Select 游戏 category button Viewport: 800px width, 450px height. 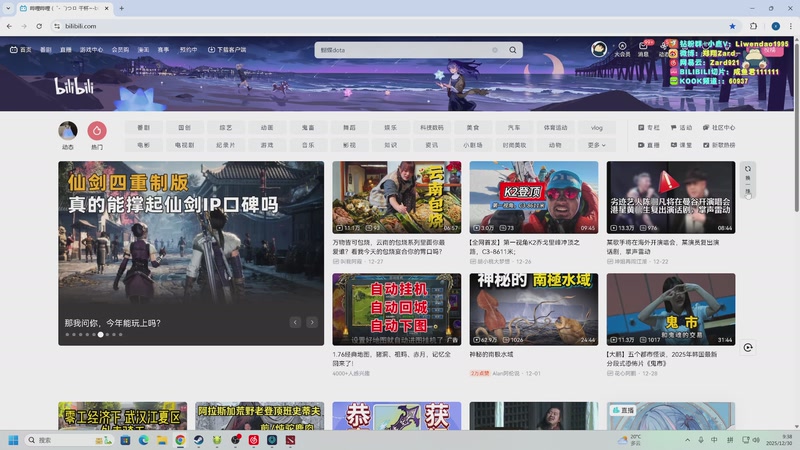point(267,145)
